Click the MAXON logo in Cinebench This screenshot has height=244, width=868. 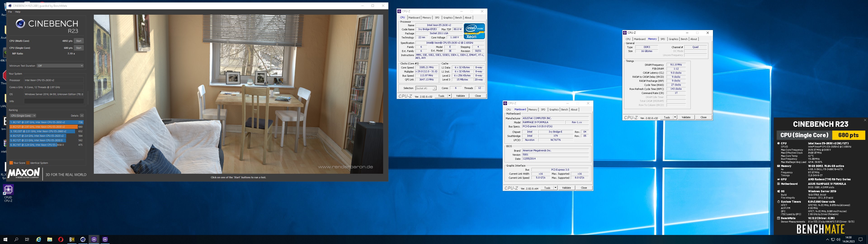pos(24,174)
